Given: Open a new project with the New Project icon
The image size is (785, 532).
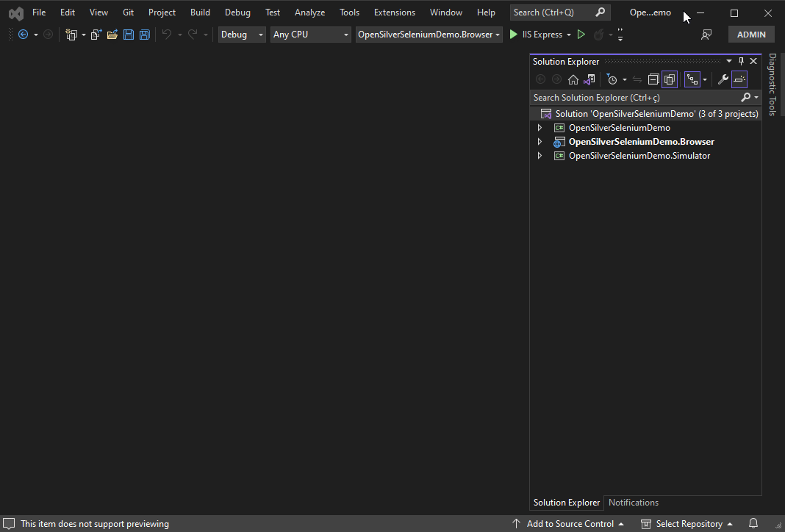Looking at the screenshot, I should [71, 34].
